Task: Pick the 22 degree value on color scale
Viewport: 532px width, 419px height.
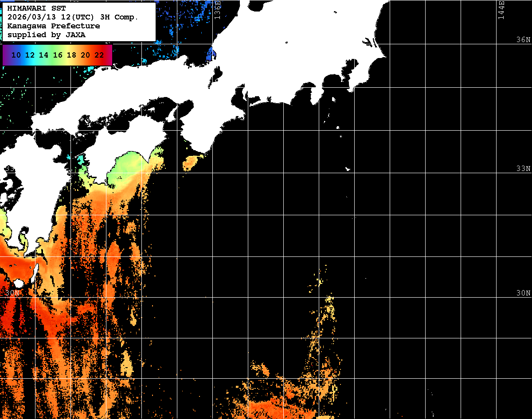Action: click(98, 55)
